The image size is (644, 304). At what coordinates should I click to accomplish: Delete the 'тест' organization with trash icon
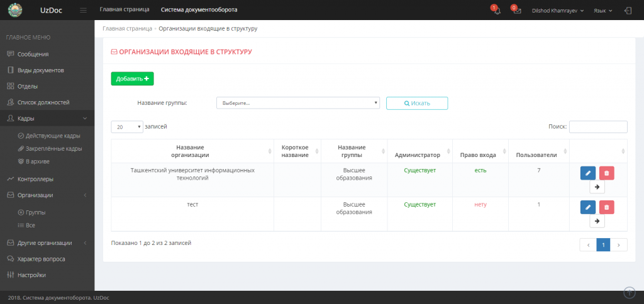[x=606, y=207]
